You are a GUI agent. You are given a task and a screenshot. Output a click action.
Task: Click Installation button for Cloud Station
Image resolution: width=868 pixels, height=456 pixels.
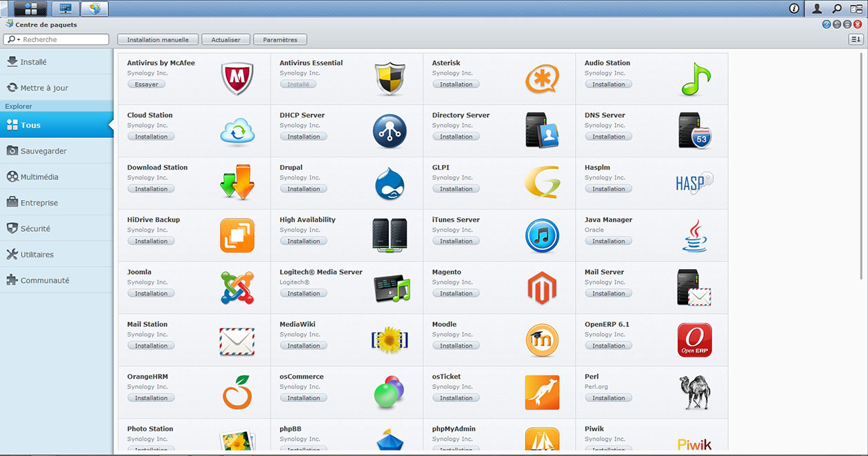(151, 137)
